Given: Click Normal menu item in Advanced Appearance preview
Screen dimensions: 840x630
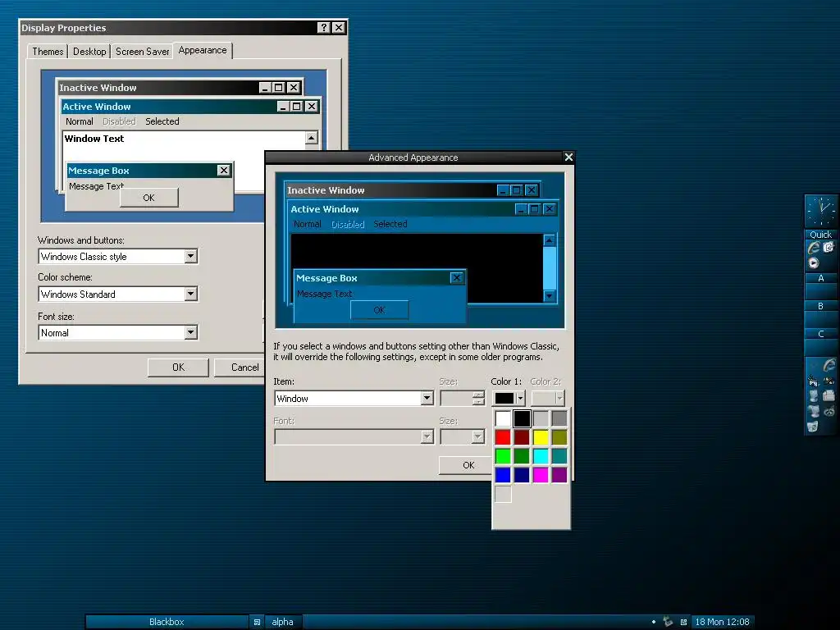Looking at the screenshot, I should tap(308, 224).
